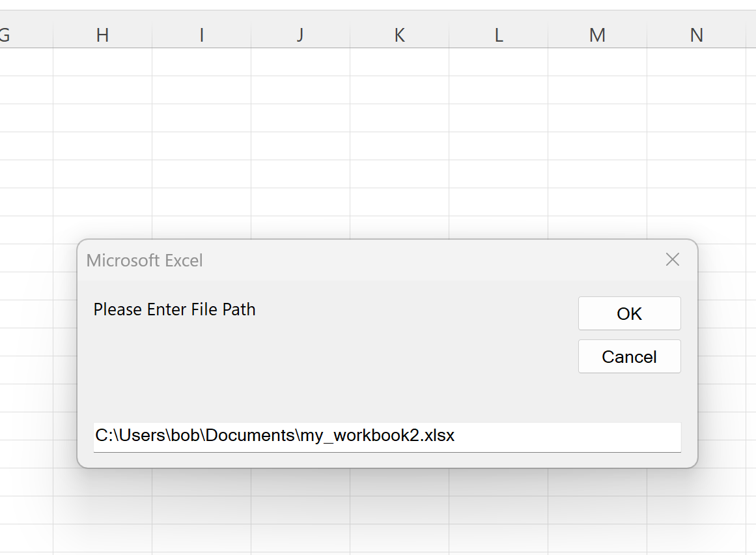Select column N header
This screenshot has width=756, height=555.
[696, 35]
